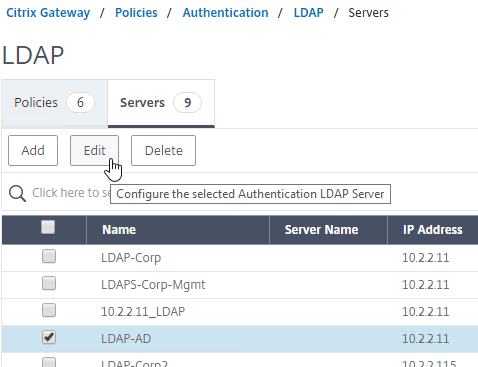Switch to the Policies tab
Image resolution: width=478 pixels, height=367 pixels.
tap(54, 103)
